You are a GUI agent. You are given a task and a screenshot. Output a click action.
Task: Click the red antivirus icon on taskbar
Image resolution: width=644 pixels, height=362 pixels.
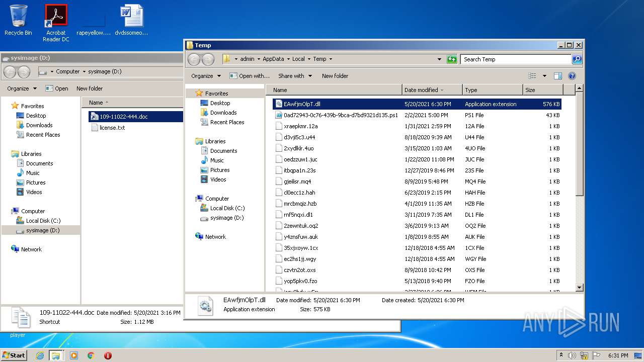[108, 355]
